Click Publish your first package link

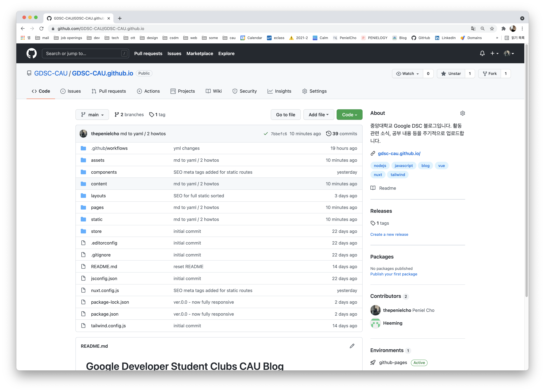(394, 274)
